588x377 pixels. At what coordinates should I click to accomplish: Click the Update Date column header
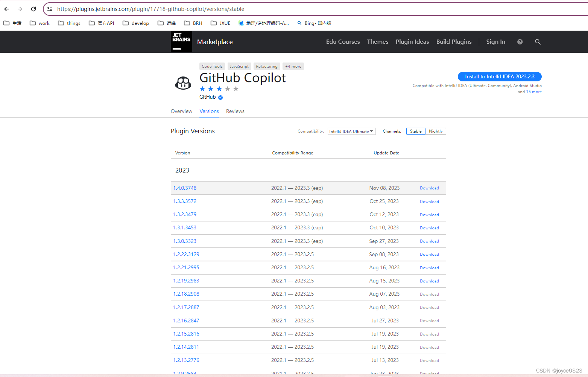pyautogui.click(x=386, y=153)
